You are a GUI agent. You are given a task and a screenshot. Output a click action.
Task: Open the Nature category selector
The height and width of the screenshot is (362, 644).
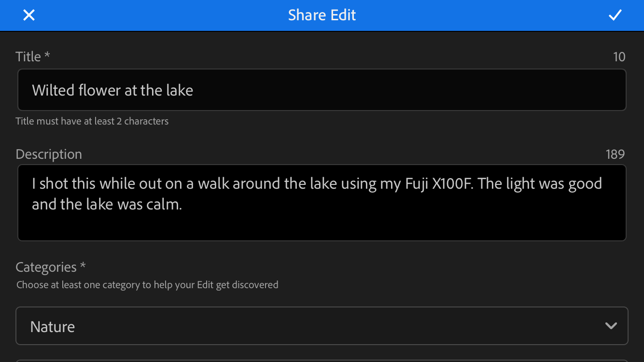(322, 326)
